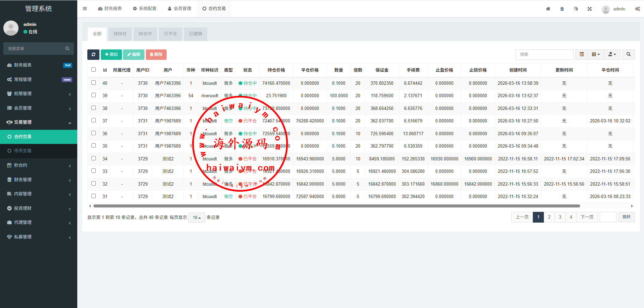Viewport: 644px width, 308px height.
Task: Click the magnifier search button beside the table tools
Action: [628, 54]
